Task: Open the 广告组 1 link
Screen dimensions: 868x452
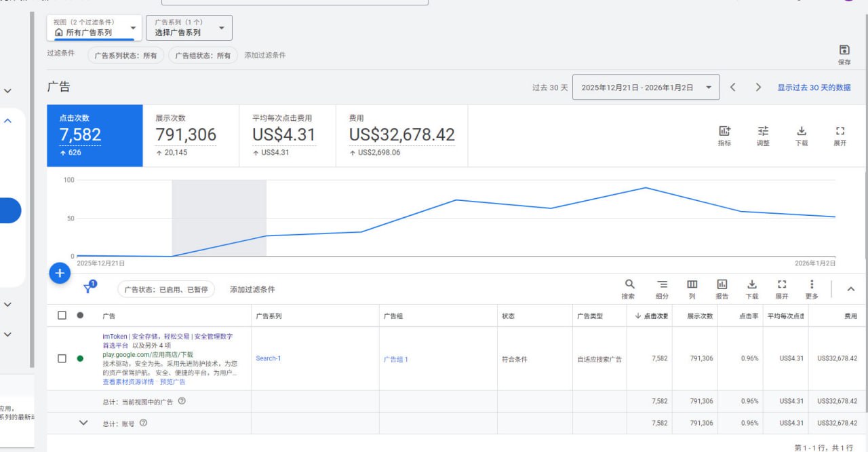Action: (x=396, y=359)
